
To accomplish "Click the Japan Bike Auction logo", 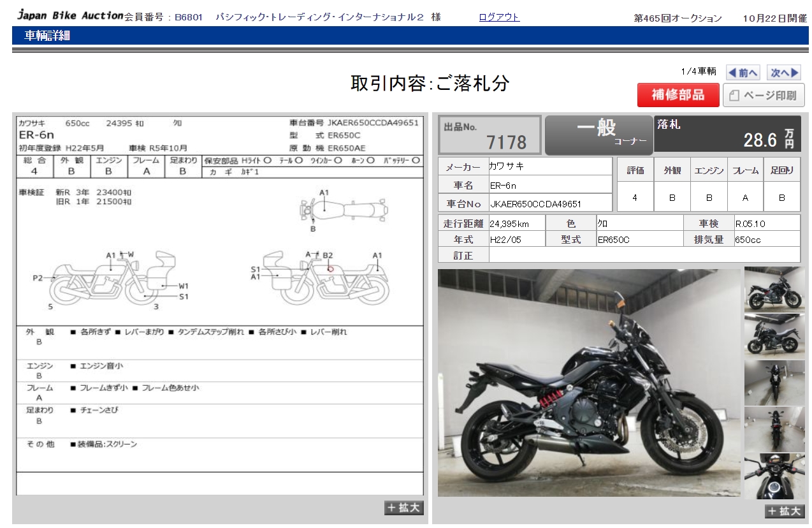I will pyautogui.click(x=69, y=15).
